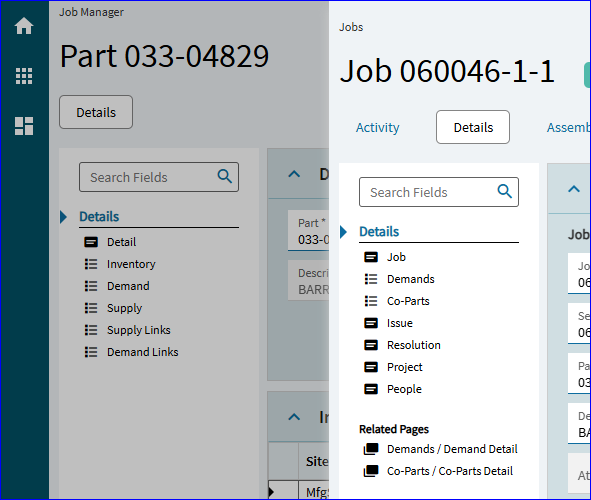Image resolution: width=591 pixels, height=500 pixels.
Task: Open the apps grid menu icon
Action: point(24,76)
